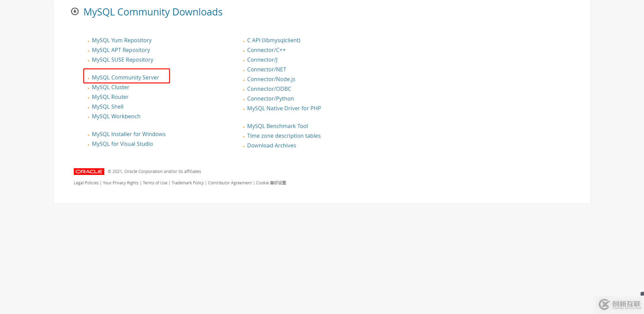Open MySQL Installer for Windows

129,134
